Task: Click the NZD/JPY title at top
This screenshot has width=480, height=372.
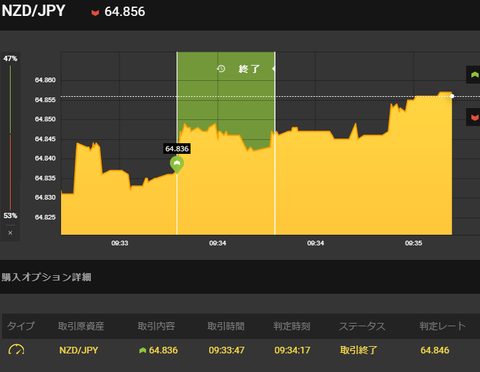Action: click(x=33, y=11)
